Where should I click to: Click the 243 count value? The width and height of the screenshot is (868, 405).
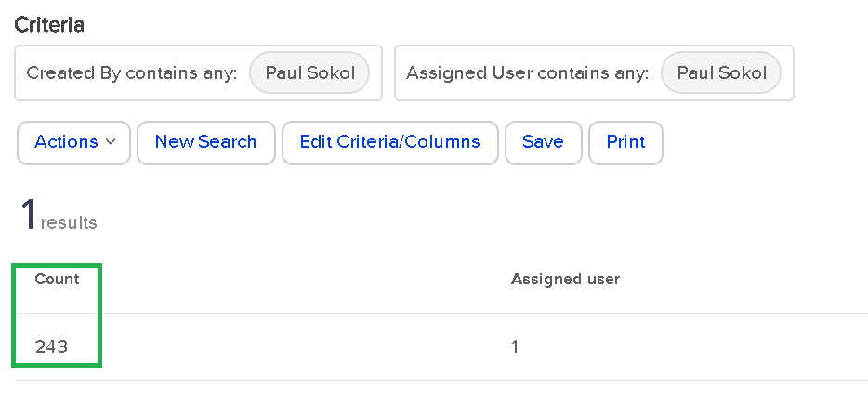tap(52, 346)
